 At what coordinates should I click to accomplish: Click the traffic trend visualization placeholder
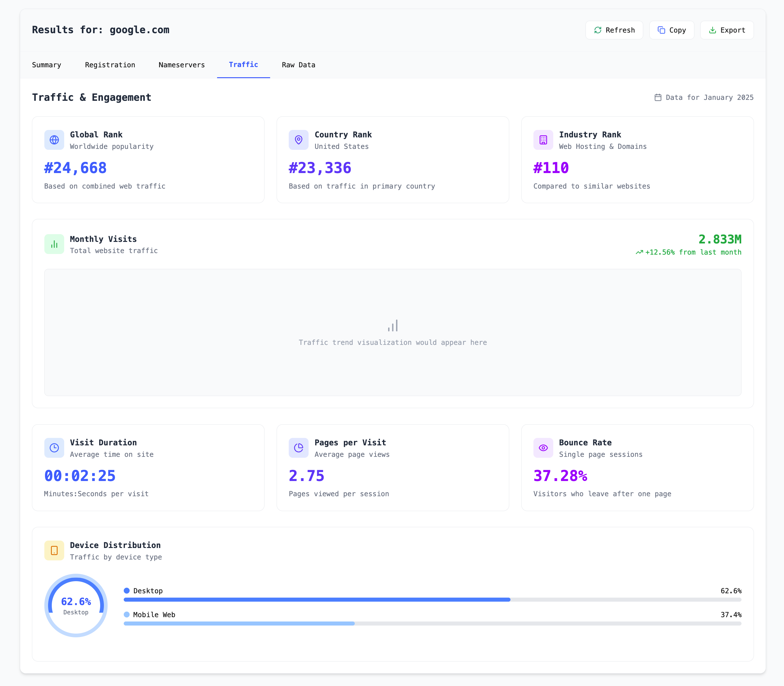point(392,332)
